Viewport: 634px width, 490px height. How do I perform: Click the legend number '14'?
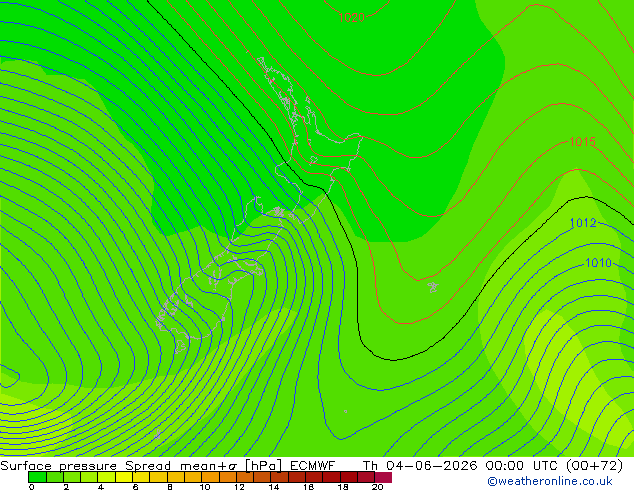(274, 487)
